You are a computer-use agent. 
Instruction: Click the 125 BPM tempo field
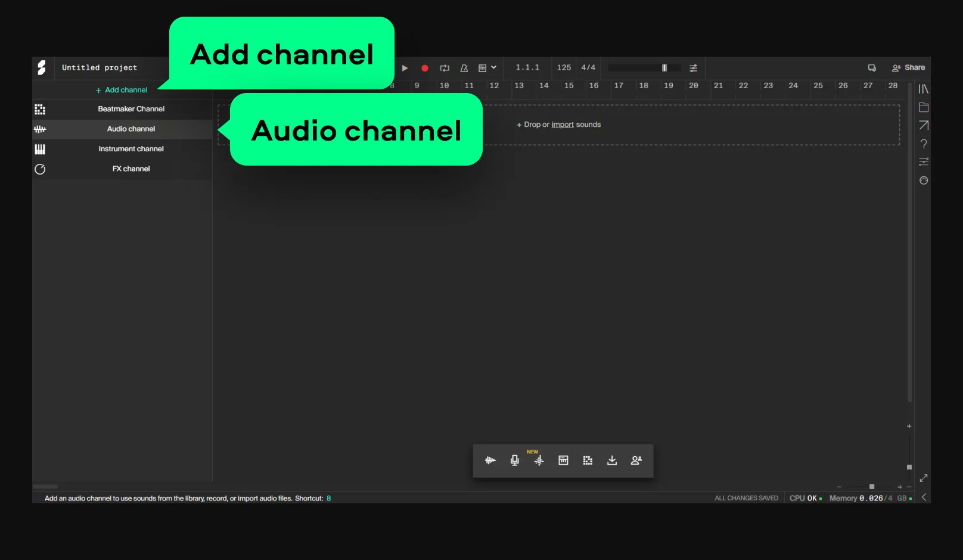pos(564,68)
